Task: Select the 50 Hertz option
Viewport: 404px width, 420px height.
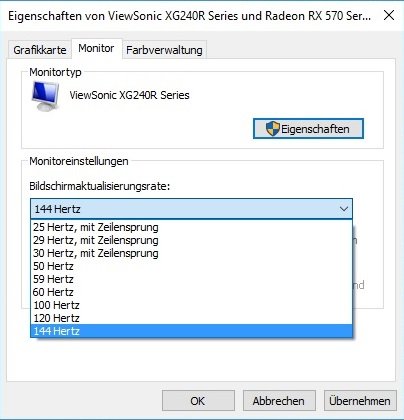Action: 191,266
